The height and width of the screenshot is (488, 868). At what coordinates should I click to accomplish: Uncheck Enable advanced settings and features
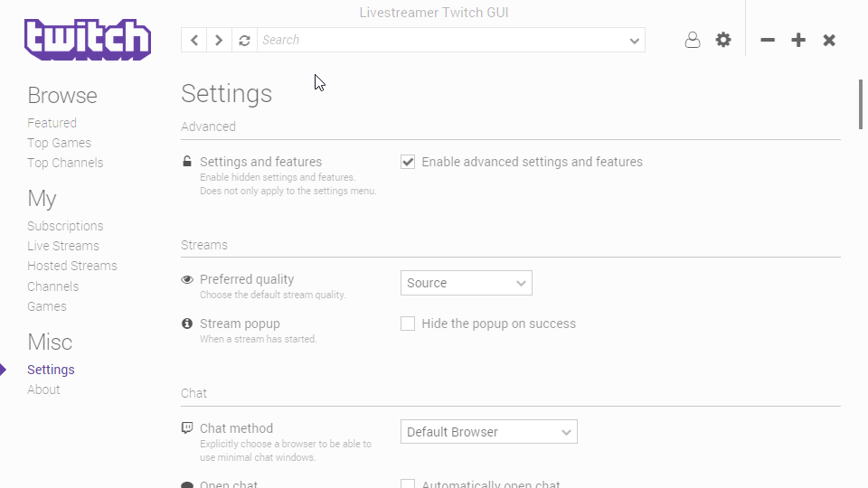(x=408, y=162)
